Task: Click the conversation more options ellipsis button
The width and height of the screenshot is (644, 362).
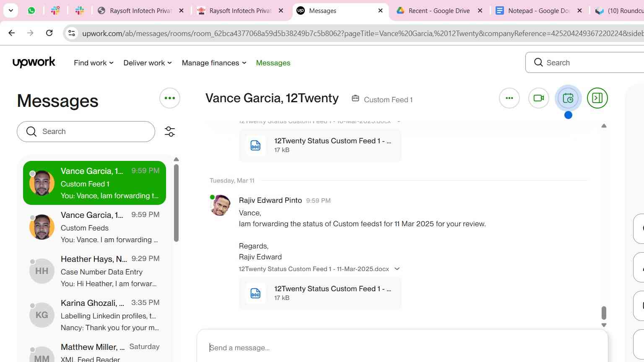Action: pos(509,98)
